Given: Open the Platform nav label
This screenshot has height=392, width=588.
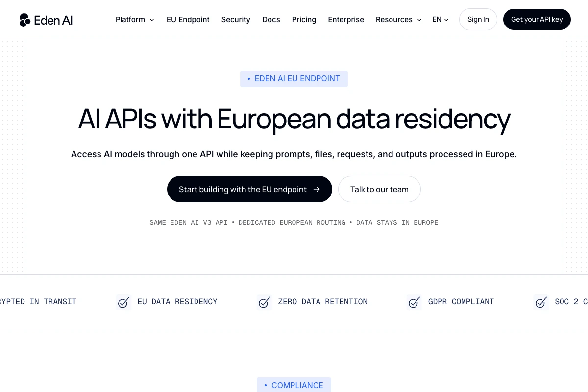Looking at the screenshot, I should tap(130, 20).
